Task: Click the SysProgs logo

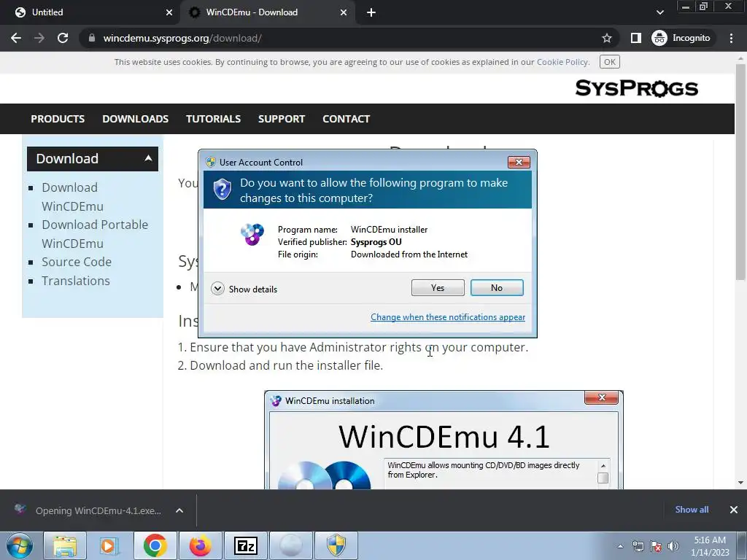Action: [x=636, y=88]
